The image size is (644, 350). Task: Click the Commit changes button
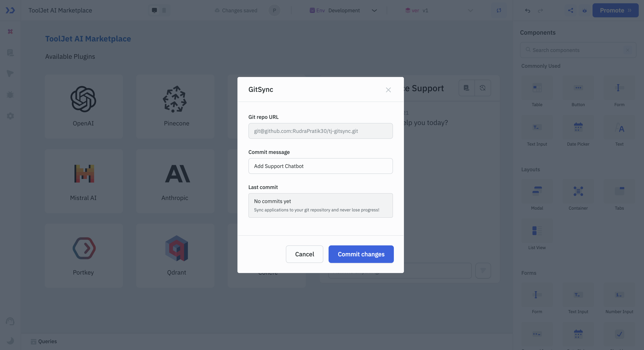click(361, 254)
